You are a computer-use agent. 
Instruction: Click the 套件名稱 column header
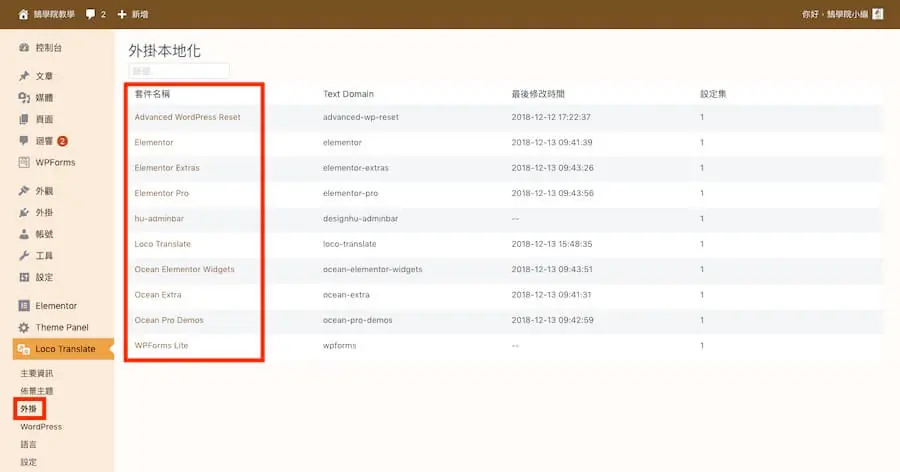152,94
